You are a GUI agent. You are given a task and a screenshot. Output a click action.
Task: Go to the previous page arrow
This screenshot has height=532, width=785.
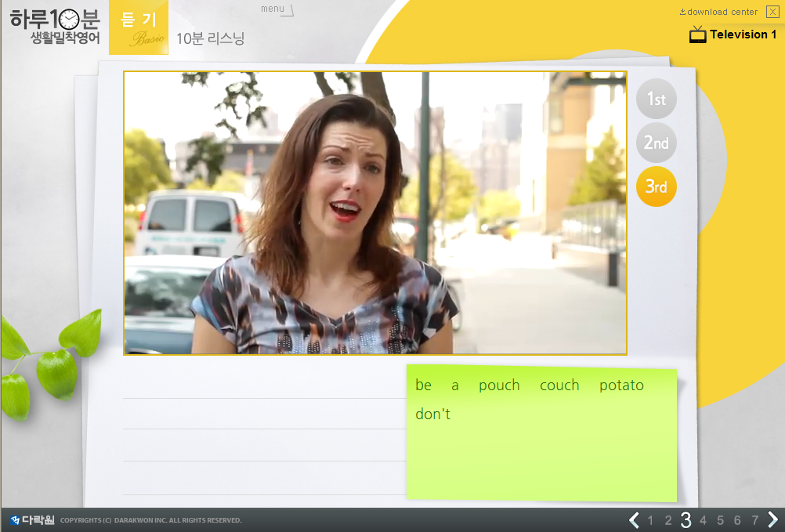pos(634,519)
